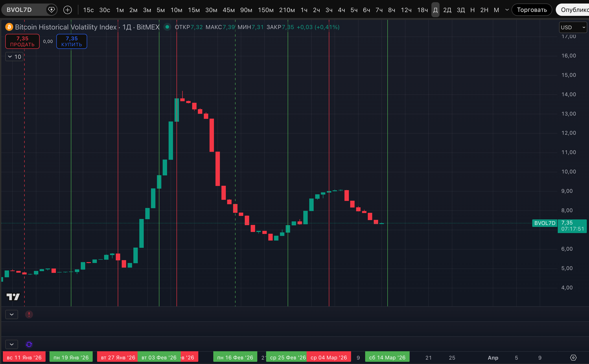Viewport: 589px width, 364px height.
Task: Click the diamond icon beside BVOL7D symbol
Action: [51, 10]
